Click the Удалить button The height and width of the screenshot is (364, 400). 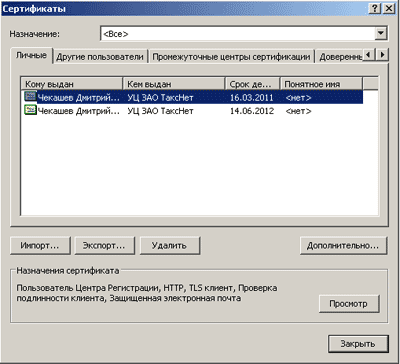click(170, 246)
